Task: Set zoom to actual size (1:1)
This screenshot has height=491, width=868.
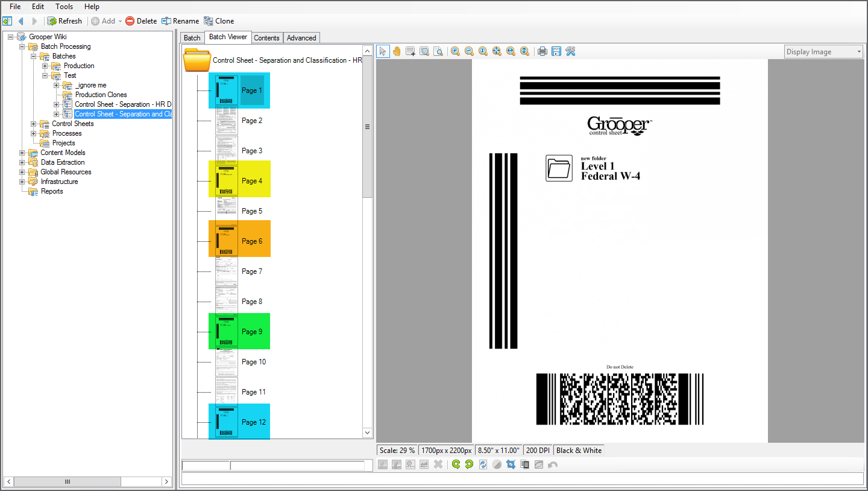Action: (483, 51)
